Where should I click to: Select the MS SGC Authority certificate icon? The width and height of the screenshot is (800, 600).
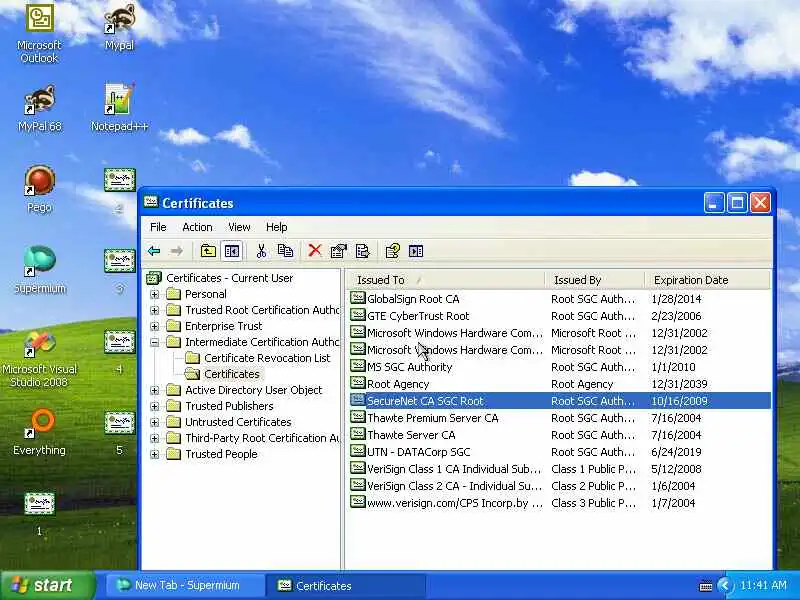tap(358, 366)
